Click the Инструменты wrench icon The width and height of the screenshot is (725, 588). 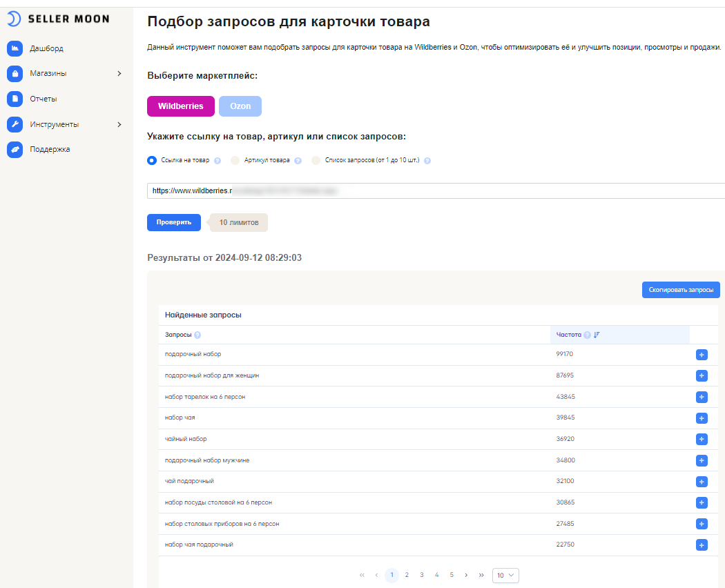[x=14, y=124]
